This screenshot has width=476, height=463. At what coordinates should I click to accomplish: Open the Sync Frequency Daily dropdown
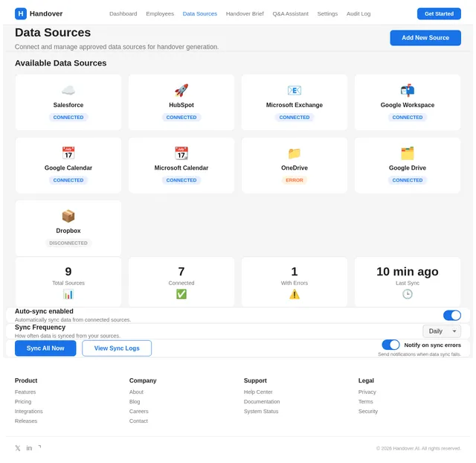click(442, 331)
